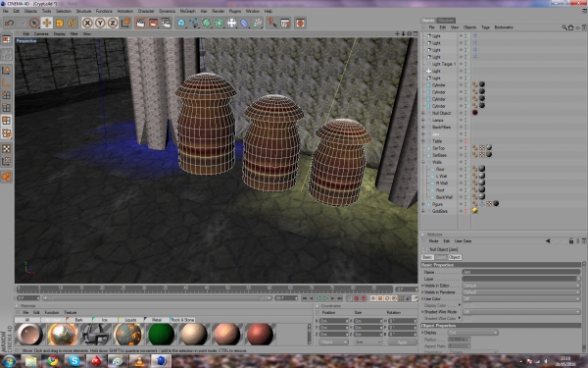Open the Array modeling objects icon

(x=220, y=23)
